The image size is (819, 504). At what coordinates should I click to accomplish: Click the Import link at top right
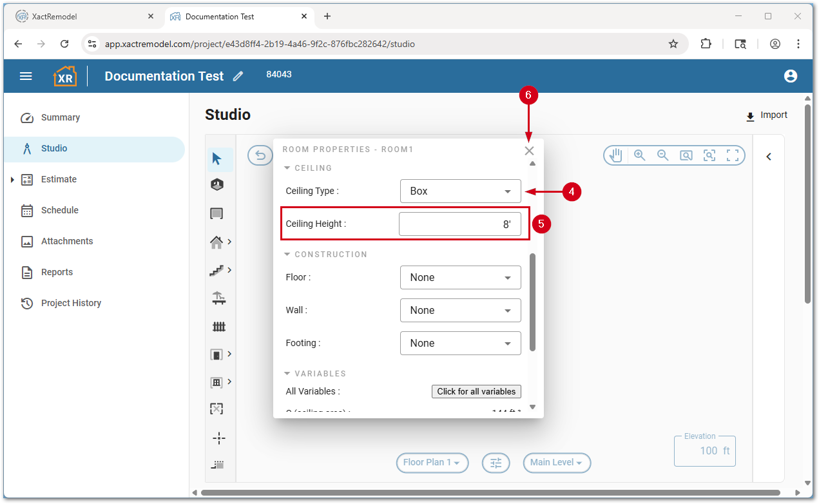coord(766,115)
